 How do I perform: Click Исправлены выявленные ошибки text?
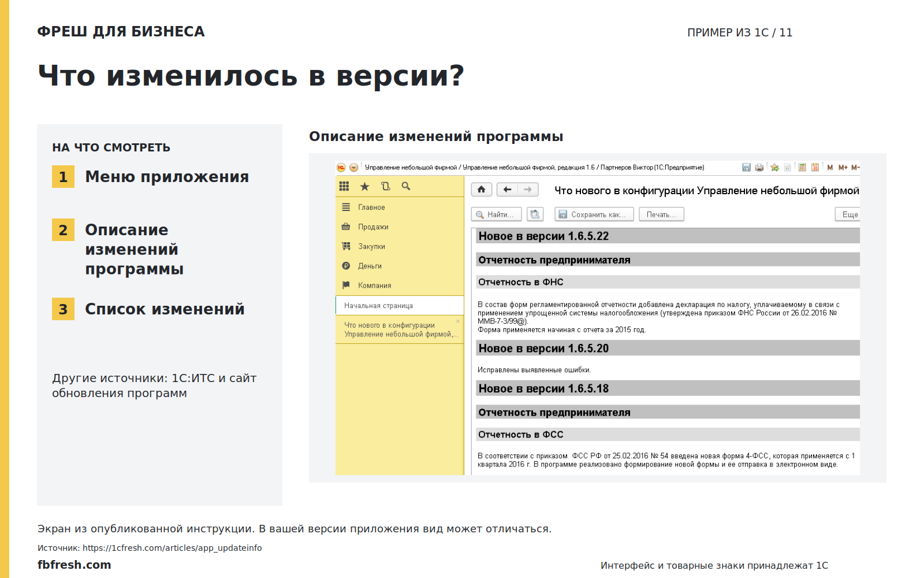pos(534,370)
